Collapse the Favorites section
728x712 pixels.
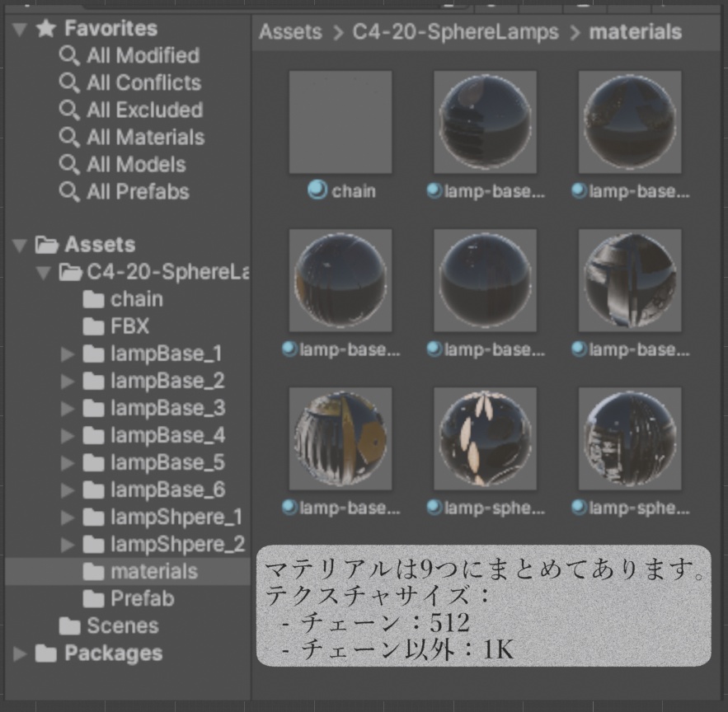pyautogui.click(x=20, y=29)
